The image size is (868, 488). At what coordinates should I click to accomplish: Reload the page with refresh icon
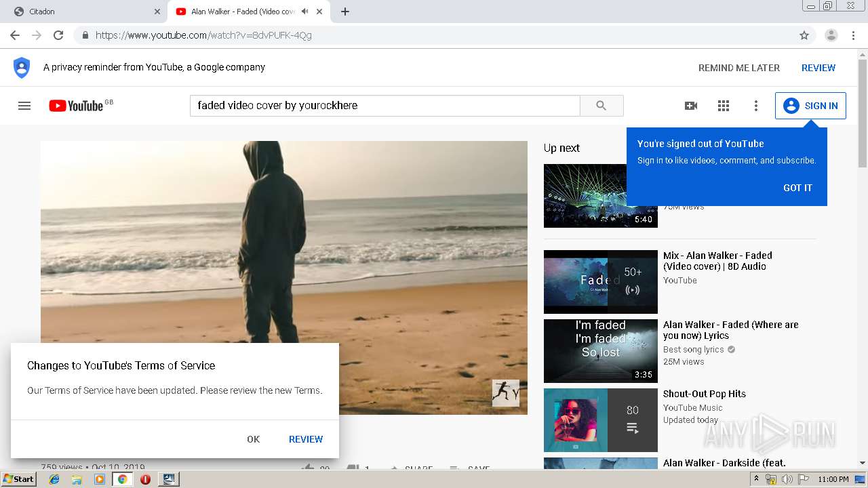pos(58,35)
